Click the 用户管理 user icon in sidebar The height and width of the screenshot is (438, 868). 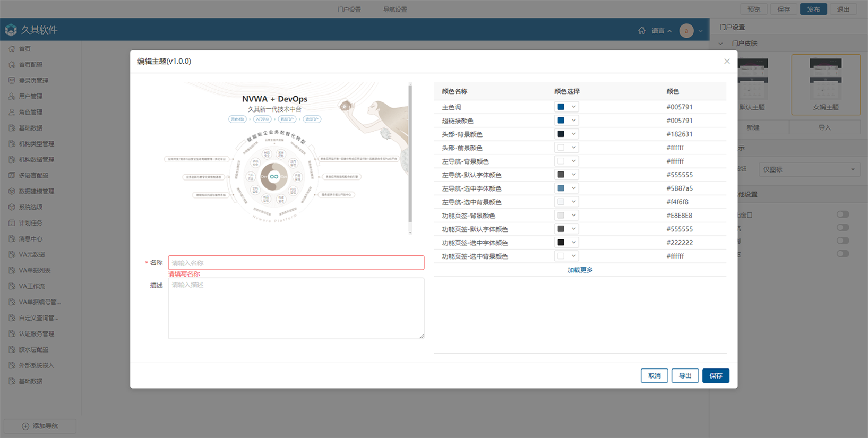pos(12,97)
